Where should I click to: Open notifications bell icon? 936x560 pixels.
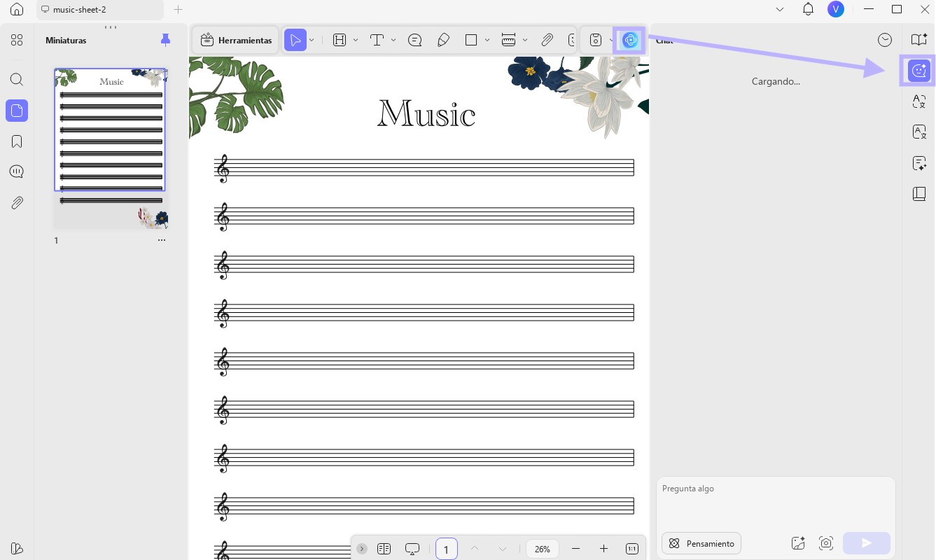point(808,10)
